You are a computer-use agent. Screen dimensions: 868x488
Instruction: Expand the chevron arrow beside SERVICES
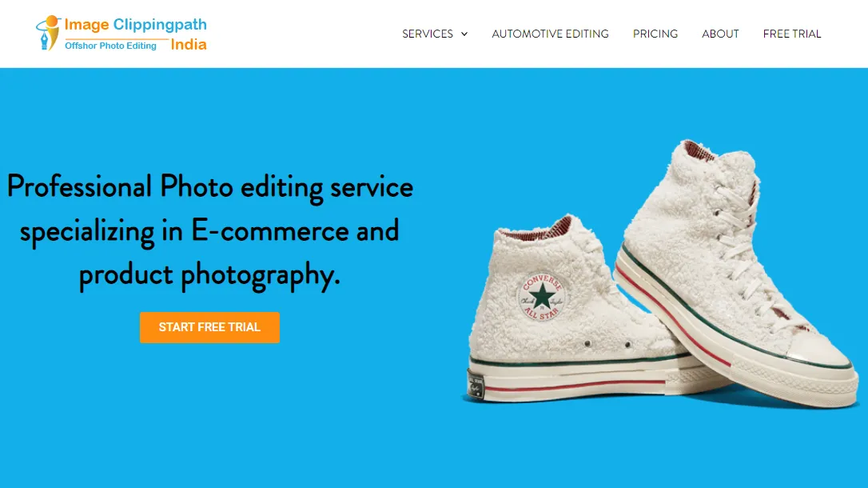(464, 34)
